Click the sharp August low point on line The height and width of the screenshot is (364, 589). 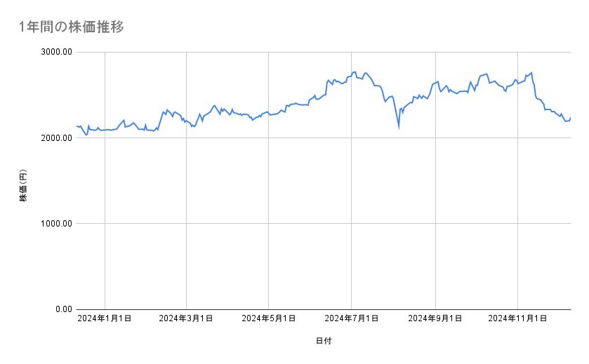pyautogui.click(x=399, y=128)
